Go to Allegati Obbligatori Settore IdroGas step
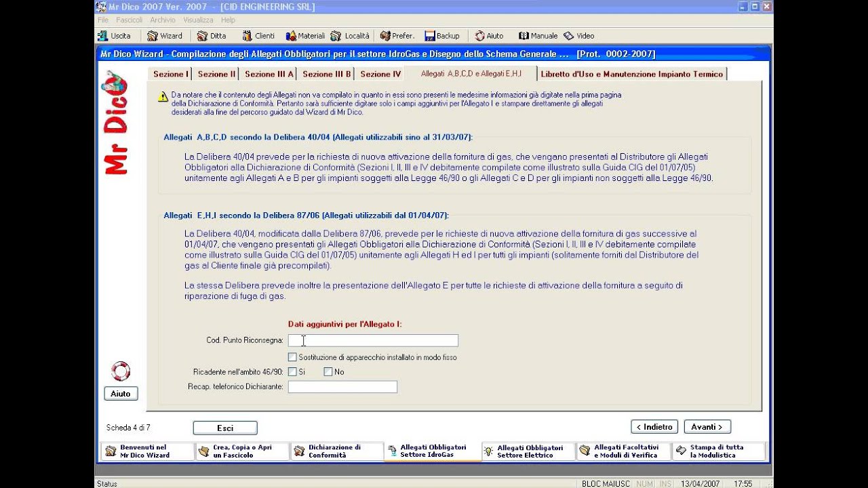The height and width of the screenshot is (488, 868). point(432,451)
